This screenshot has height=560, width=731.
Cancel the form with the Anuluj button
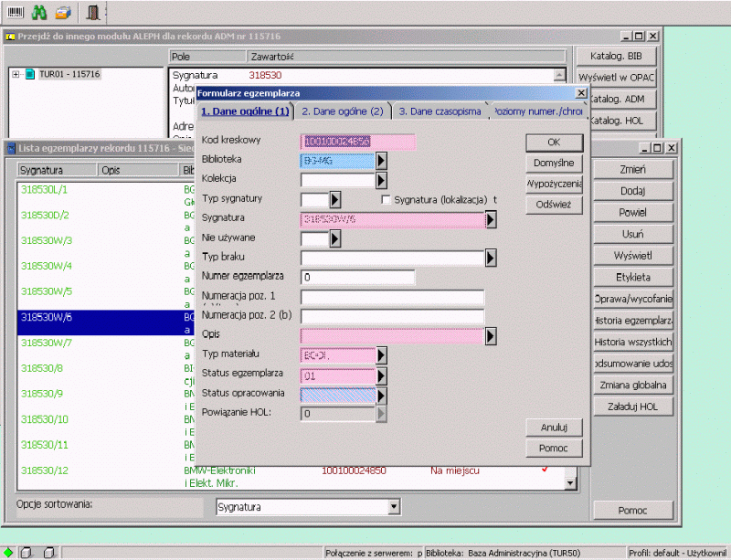(554, 428)
